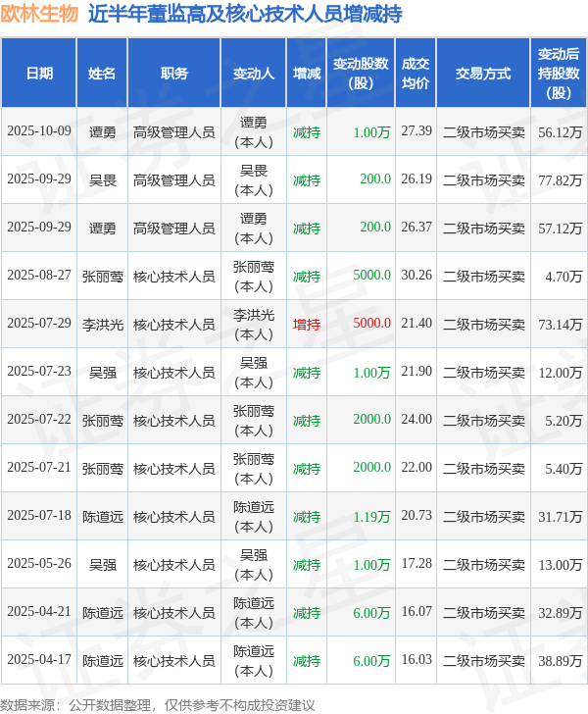
Task: Click the price cell 21.40
Action: (416, 324)
